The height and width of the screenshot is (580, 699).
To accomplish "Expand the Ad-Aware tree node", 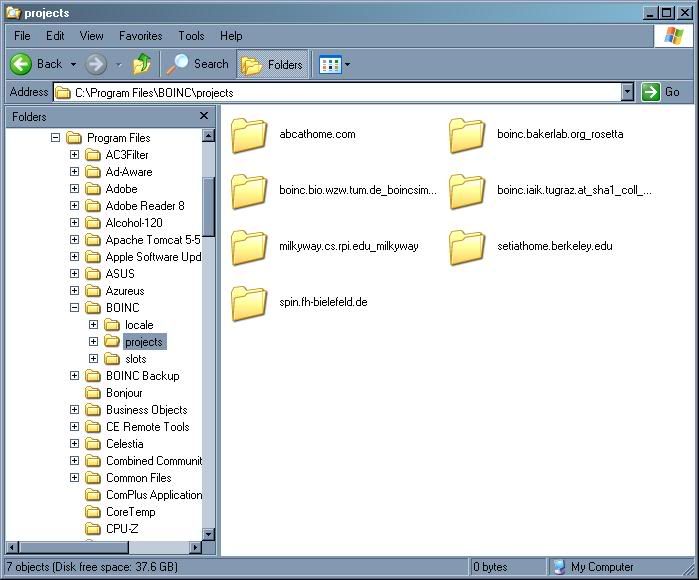I will [74, 172].
